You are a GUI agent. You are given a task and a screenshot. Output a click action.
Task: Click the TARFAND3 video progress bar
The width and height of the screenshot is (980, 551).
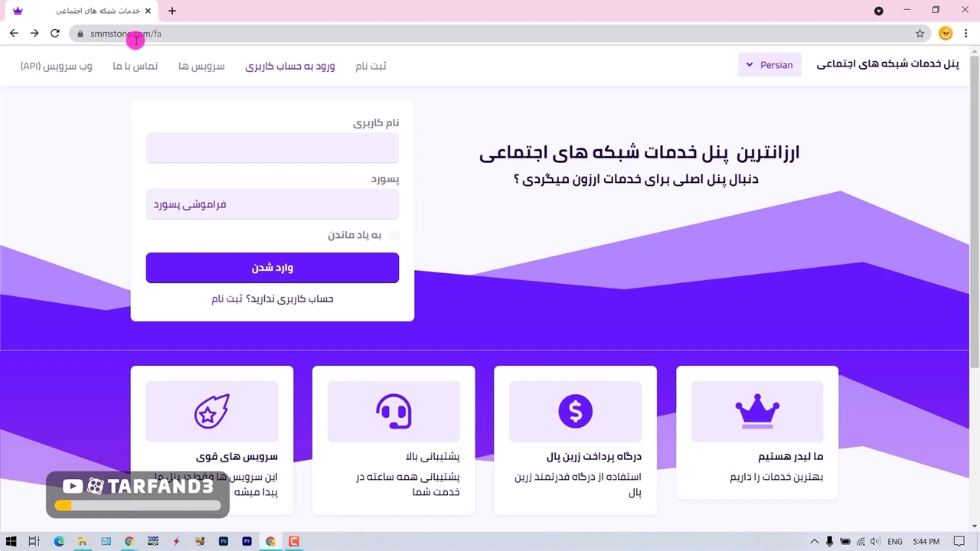[138, 505]
